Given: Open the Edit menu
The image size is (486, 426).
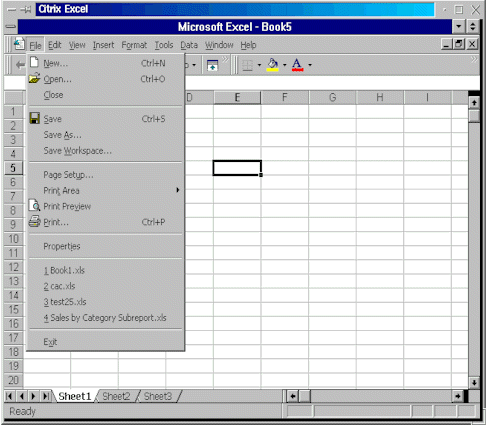Looking at the screenshot, I should [x=55, y=45].
